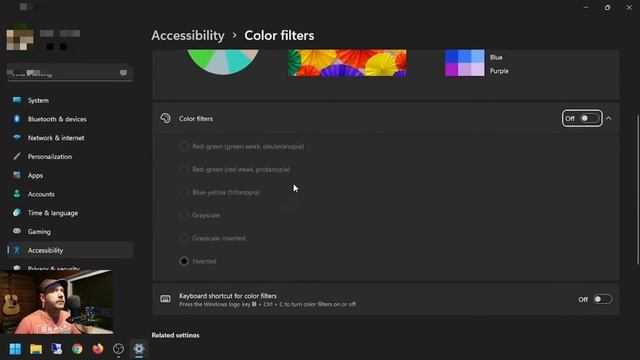This screenshot has width=640, height=360.
Task: Select the Inverted filter radio button
Action: 184,261
